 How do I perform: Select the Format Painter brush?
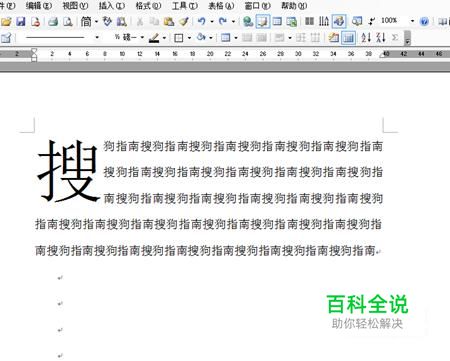(183, 22)
